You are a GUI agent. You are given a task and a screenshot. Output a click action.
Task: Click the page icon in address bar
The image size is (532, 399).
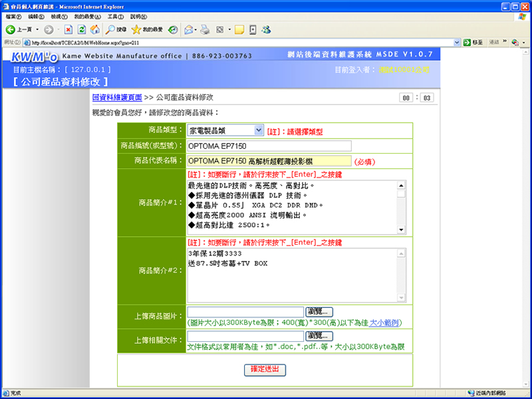point(27,43)
